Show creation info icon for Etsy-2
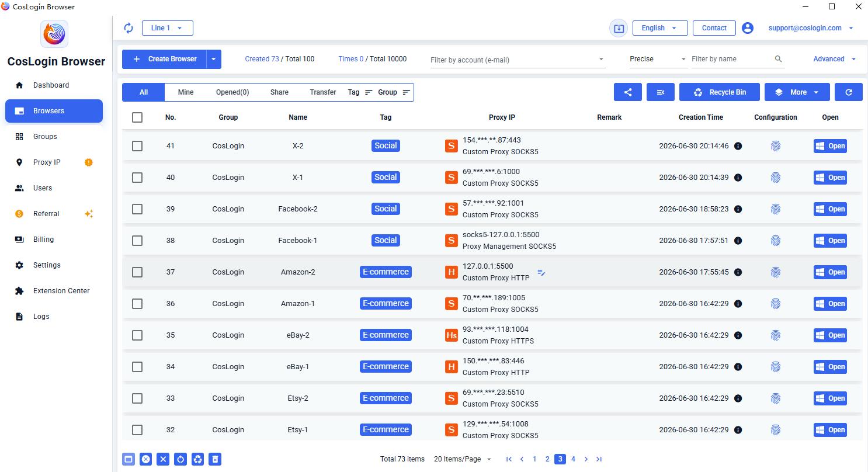The height and width of the screenshot is (472, 868). [738, 398]
